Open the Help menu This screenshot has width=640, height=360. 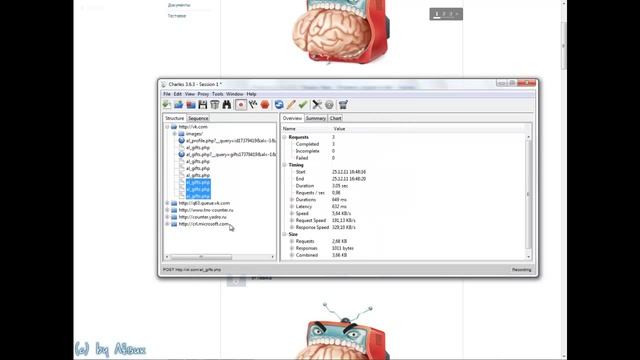(x=251, y=94)
